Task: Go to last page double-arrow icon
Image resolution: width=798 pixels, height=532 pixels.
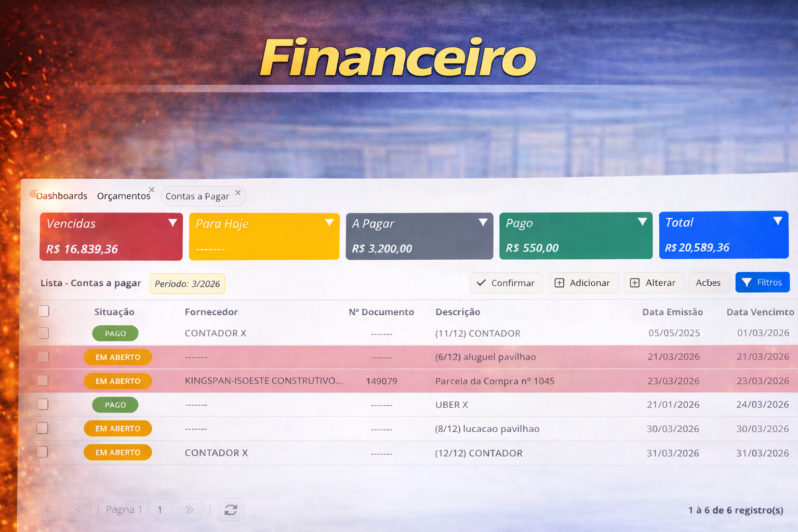Action: point(190,510)
